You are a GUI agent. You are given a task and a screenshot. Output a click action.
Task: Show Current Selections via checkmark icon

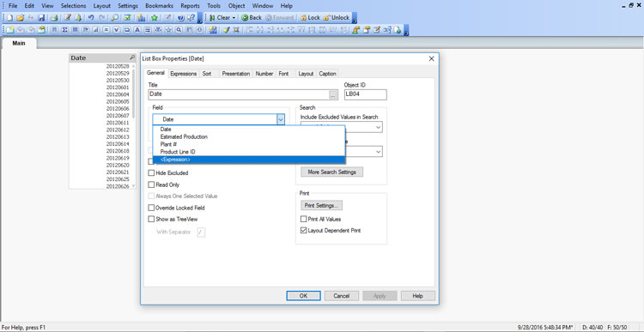[x=127, y=18]
